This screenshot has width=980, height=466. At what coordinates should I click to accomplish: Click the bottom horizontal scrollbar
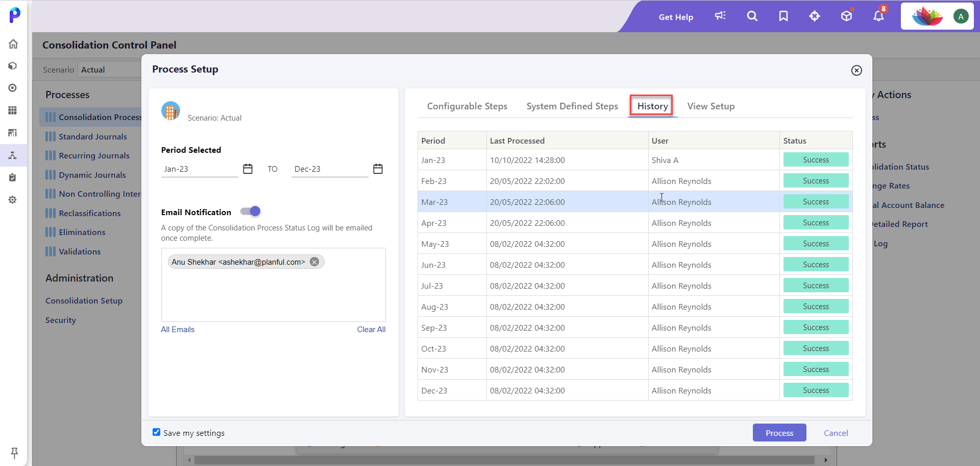click(503, 460)
